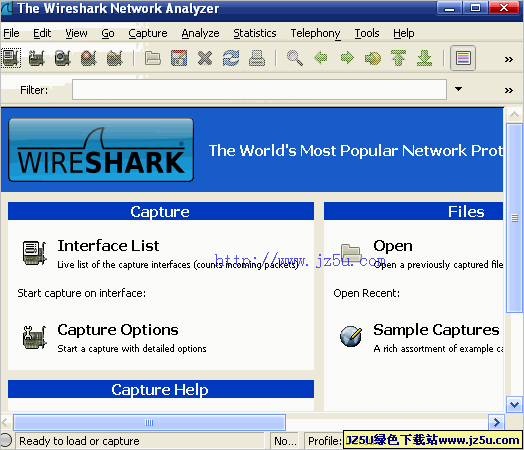
Task: Click the Capture Help section header
Action: (x=161, y=389)
